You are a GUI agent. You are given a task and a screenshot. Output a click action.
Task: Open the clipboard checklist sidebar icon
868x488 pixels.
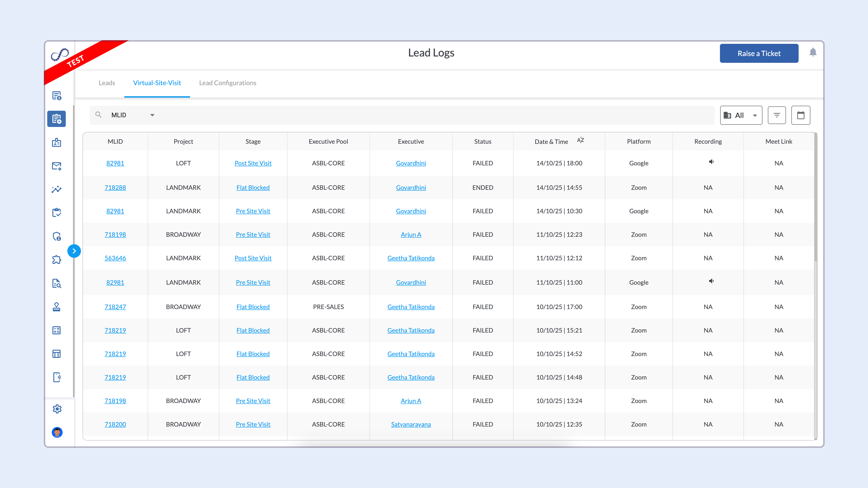(57, 213)
